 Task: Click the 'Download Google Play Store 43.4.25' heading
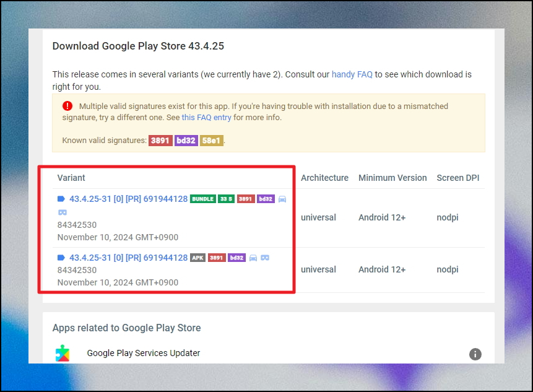pyautogui.click(x=138, y=46)
